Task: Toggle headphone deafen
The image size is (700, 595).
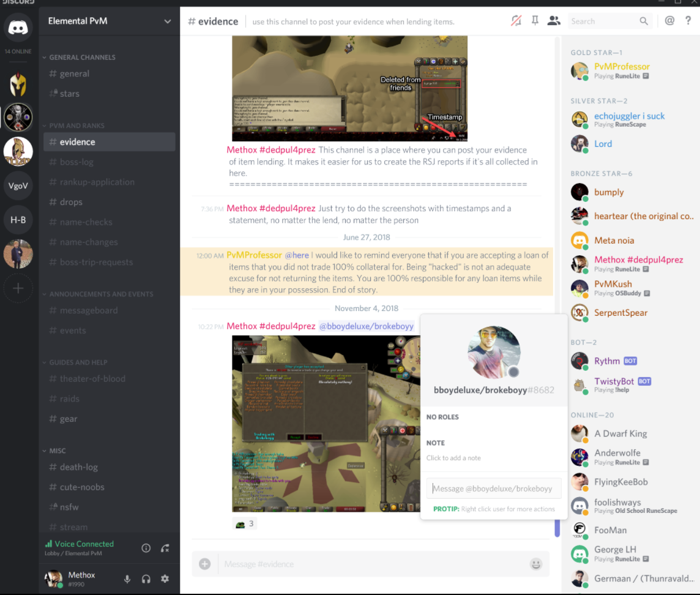Action: tap(146, 579)
